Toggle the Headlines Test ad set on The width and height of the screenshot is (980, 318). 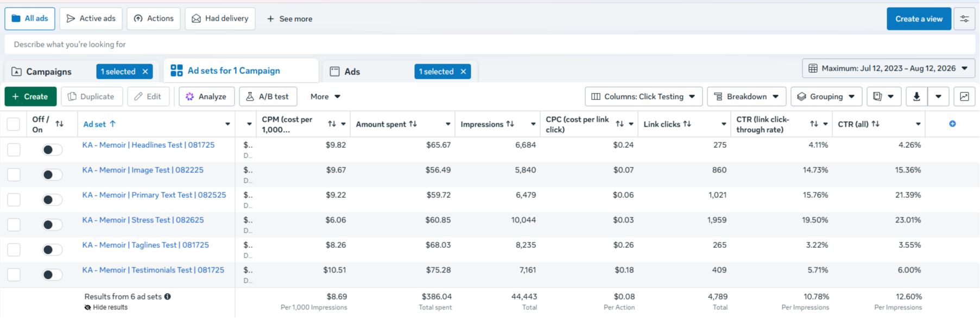point(52,149)
